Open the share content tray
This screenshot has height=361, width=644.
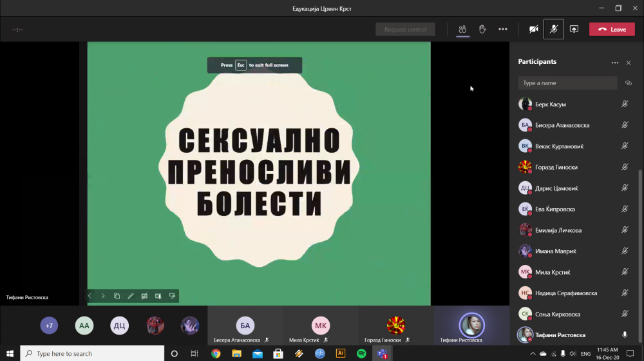click(x=574, y=29)
